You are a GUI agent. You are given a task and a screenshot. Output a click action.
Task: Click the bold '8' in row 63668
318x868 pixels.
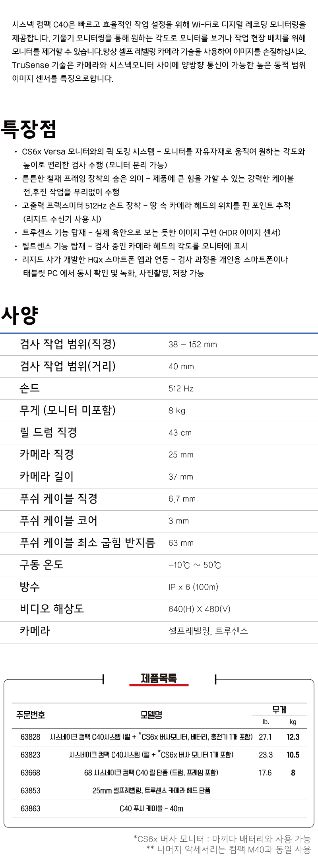coord(293,773)
